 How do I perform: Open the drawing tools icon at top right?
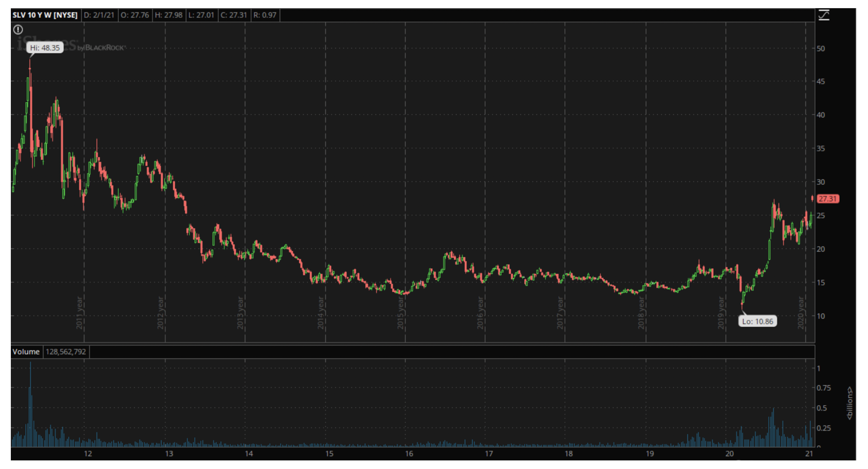click(824, 15)
